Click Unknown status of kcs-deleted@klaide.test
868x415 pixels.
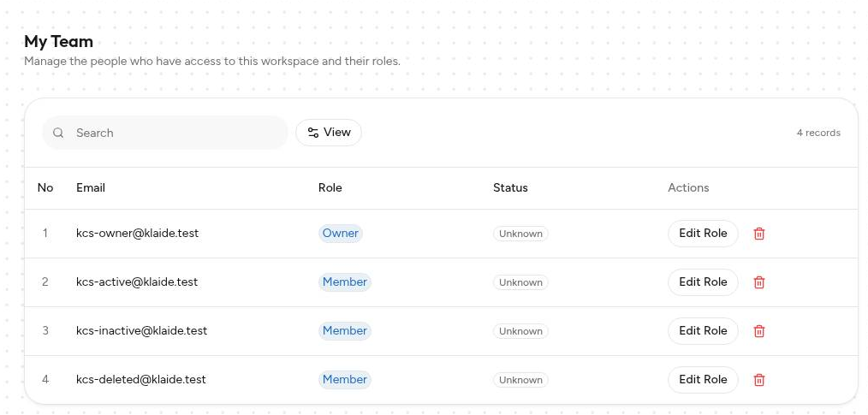[521, 380]
